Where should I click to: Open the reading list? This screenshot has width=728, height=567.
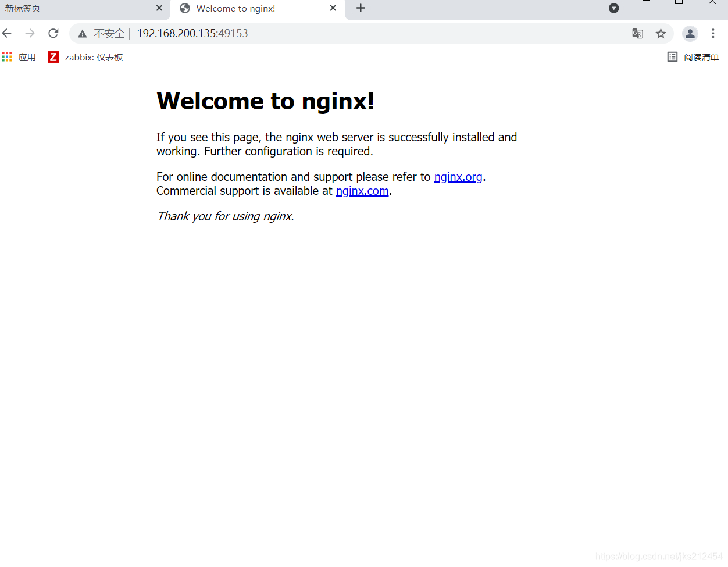[693, 57]
